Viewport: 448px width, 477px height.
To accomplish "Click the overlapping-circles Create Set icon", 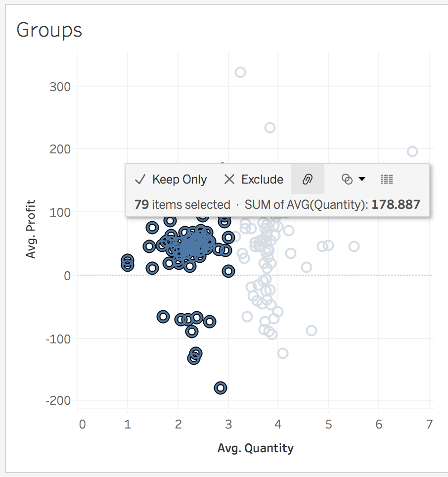I will click(347, 179).
